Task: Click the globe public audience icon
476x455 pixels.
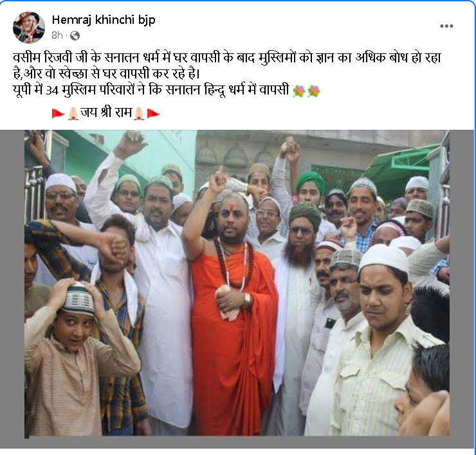Action: [75, 36]
